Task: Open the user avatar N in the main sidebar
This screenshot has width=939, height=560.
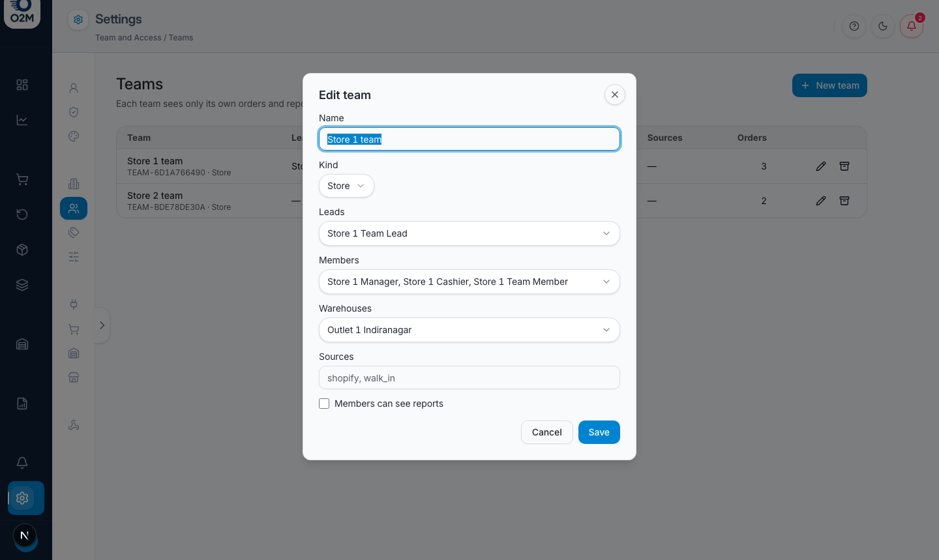Action: pos(25,536)
